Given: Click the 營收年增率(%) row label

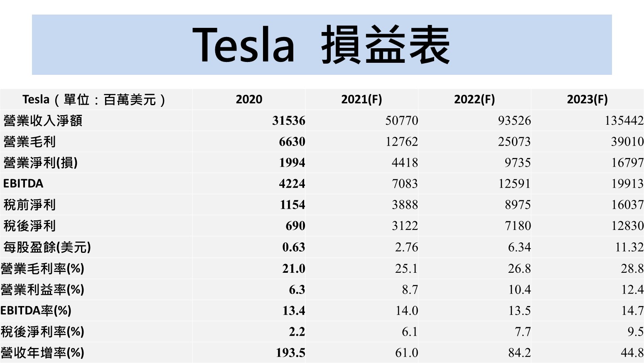Looking at the screenshot, I should click(x=42, y=353).
